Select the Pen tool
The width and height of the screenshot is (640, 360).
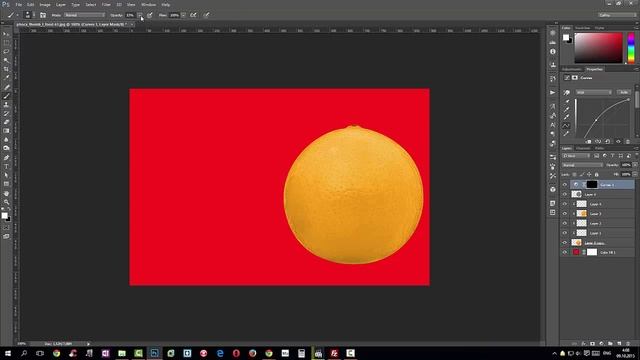tap(6, 158)
